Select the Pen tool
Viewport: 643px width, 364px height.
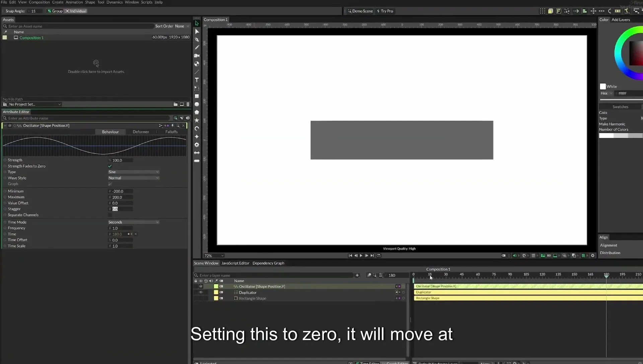197,39
